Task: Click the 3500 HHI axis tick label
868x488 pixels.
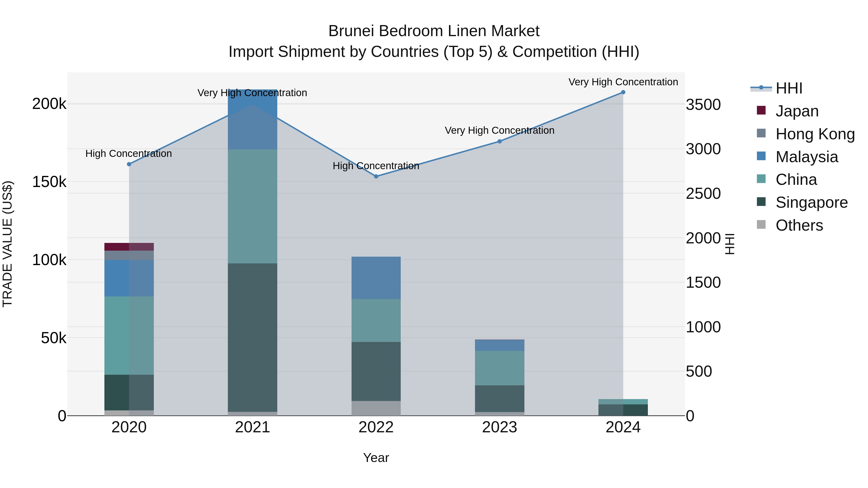Action: click(x=704, y=104)
